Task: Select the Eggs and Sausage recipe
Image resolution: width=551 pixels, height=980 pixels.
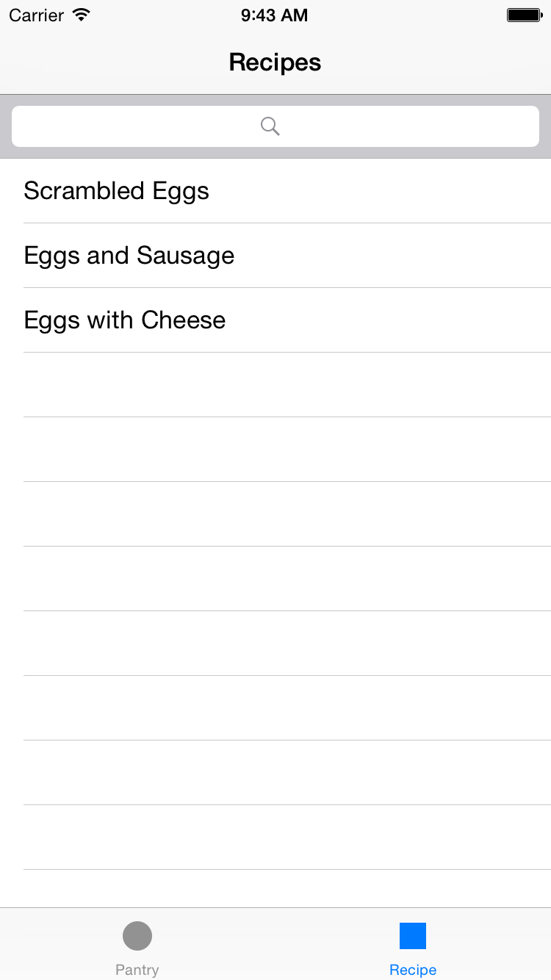Action: (129, 256)
